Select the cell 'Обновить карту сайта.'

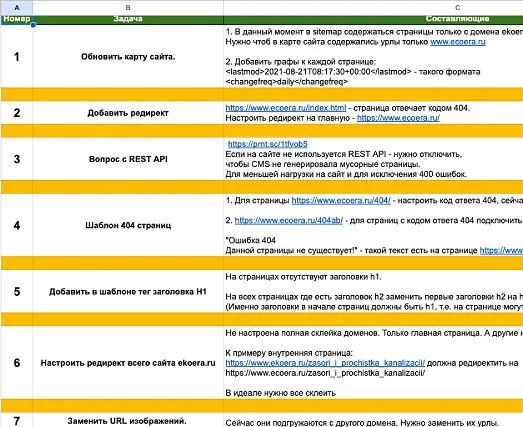coord(128,57)
